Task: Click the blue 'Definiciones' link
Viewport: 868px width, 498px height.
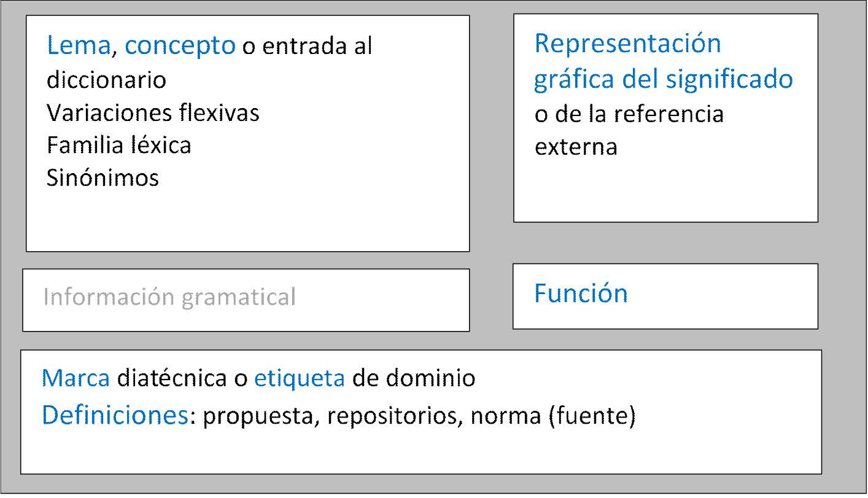Action: click(114, 416)
